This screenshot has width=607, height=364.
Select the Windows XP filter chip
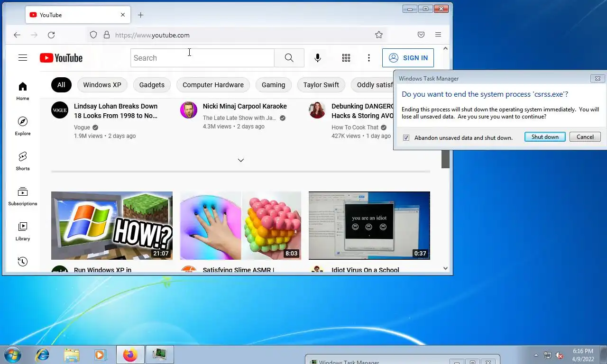pyautogui.click(x=102, y=85)
